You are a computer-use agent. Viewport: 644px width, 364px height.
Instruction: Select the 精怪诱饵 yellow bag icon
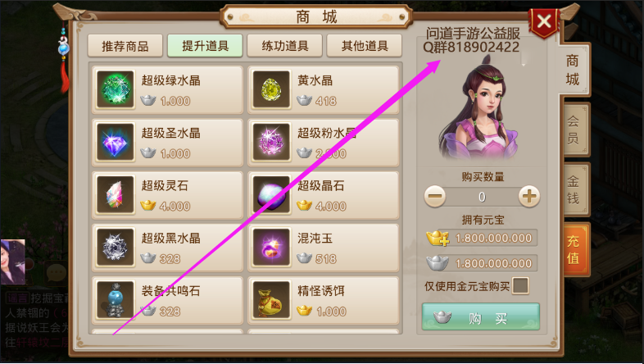pyautogui.click(x=271, y=300)
